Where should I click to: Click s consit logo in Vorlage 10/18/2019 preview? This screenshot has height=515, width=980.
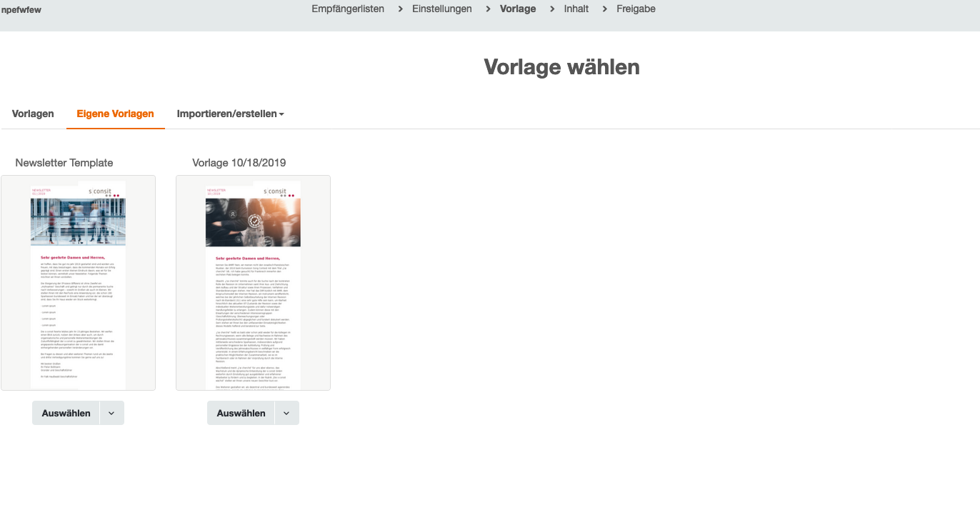point(275,192)
